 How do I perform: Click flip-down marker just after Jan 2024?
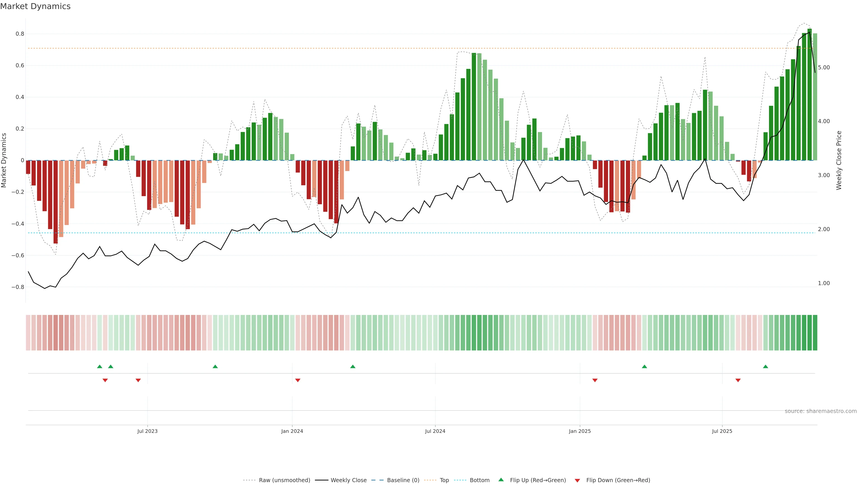297,380
